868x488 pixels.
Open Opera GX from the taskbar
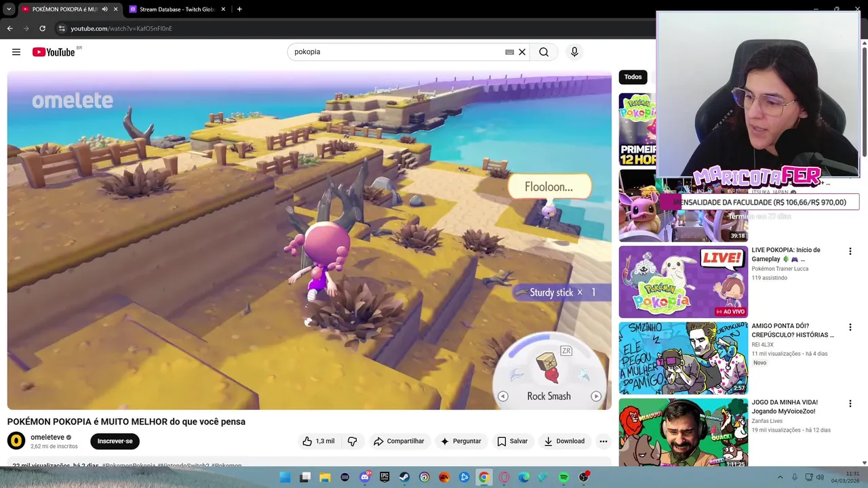[x=504, y=477]
